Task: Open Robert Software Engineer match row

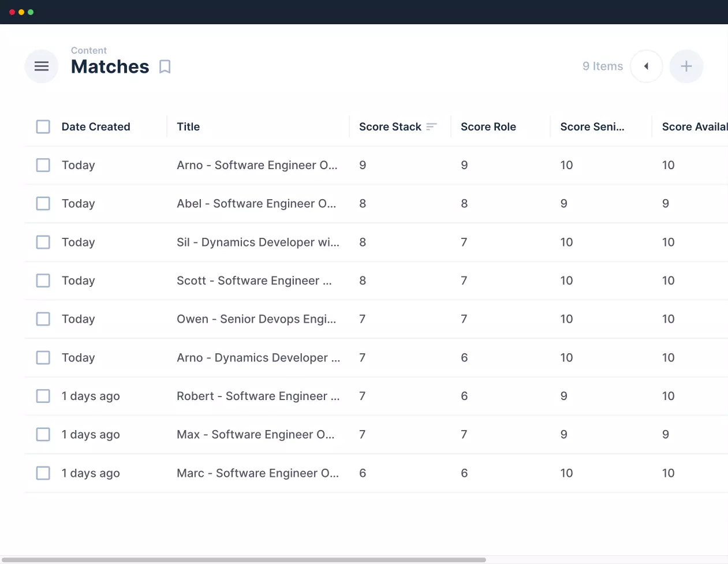Action: tap(257, 396)
